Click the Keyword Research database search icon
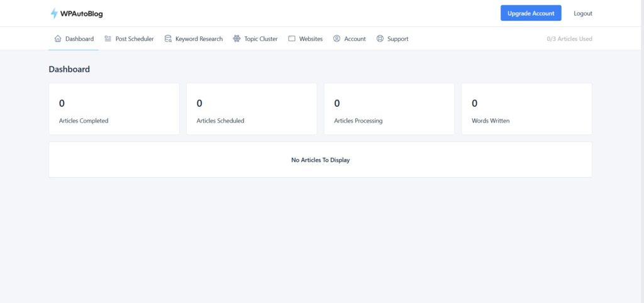644x303 pixels. 168,39
